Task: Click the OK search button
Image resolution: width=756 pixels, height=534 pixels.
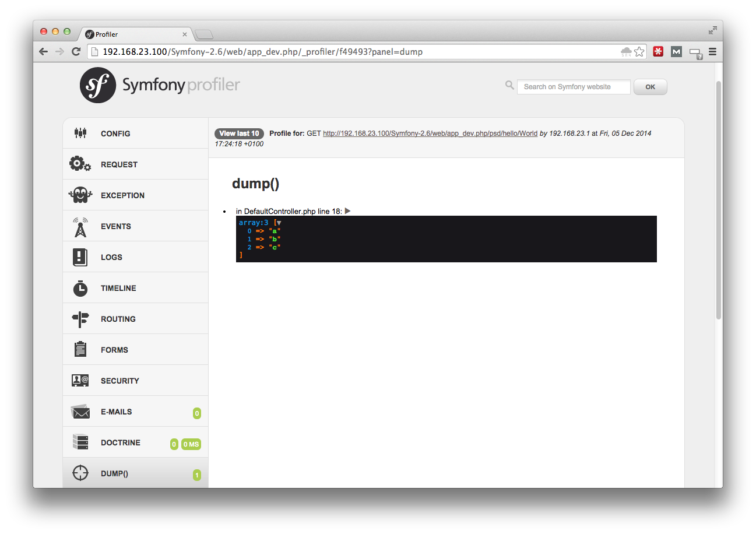Action: point(650,87)
